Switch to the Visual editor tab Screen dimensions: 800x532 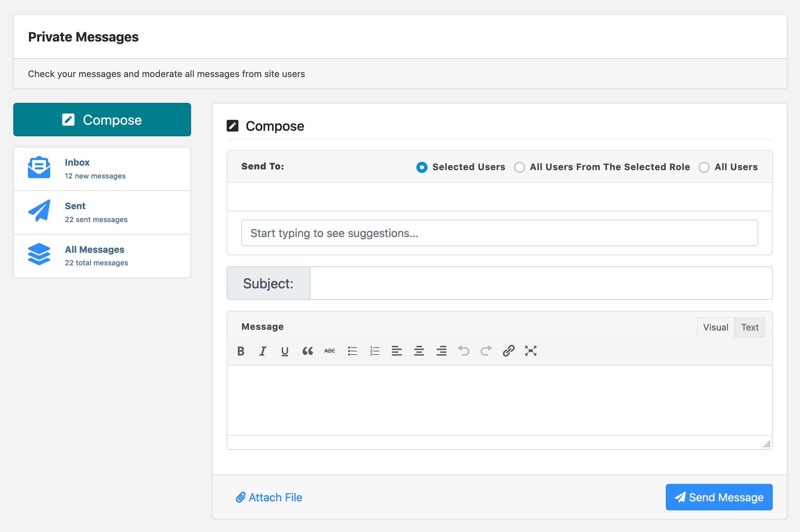(x=716, y=327)
